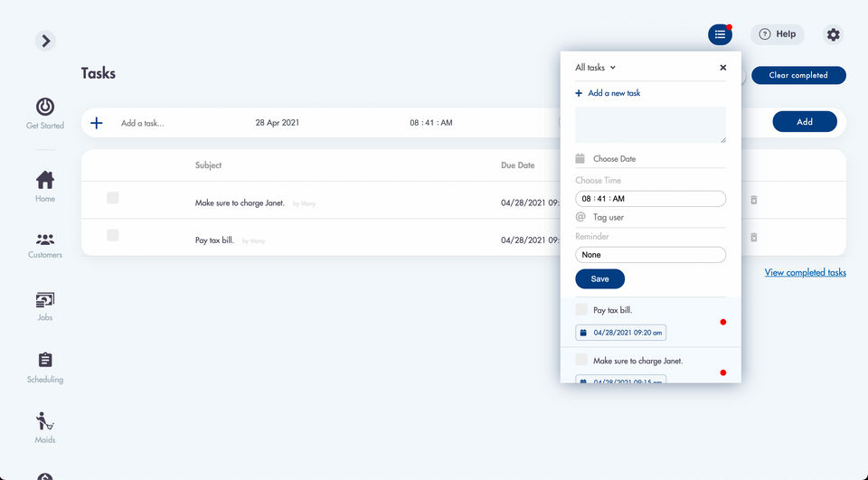The width and height of the screenshot is (868, 480).
Task: Check the 'Pay tax bill' checkbox in popup
Action: click(581, 309)
